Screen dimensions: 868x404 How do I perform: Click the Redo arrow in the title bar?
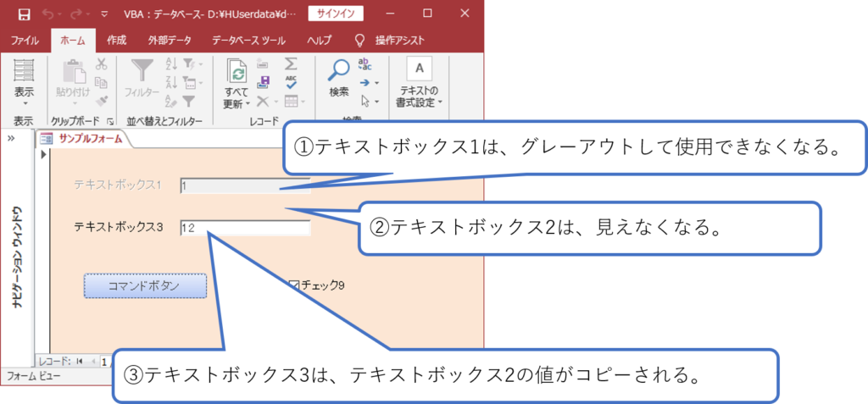(76, 14)
